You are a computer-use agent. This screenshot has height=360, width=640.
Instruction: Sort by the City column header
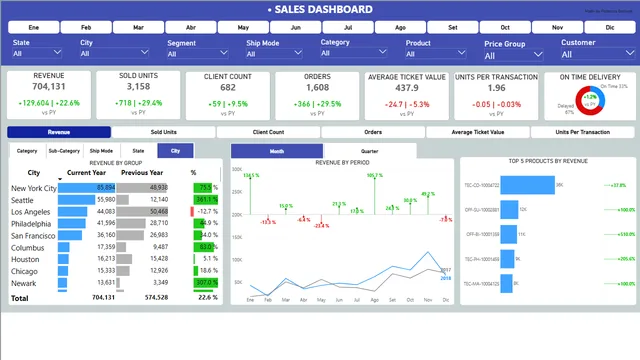coord(33,173)
